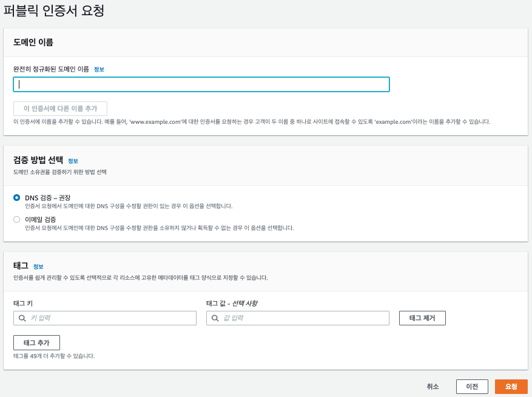Image resolution: width=532 pixels, height=397 pixels.
Task: Cancel with the 취소 link
Action: (x=433, y=387)
